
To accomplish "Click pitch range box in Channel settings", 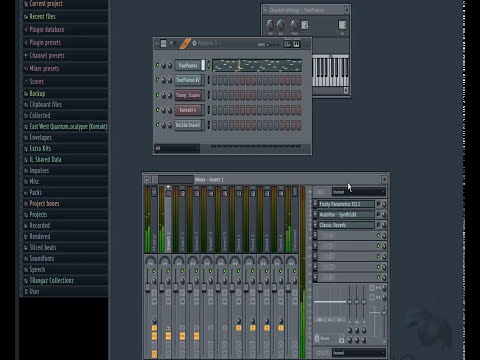I will (305, 25).
